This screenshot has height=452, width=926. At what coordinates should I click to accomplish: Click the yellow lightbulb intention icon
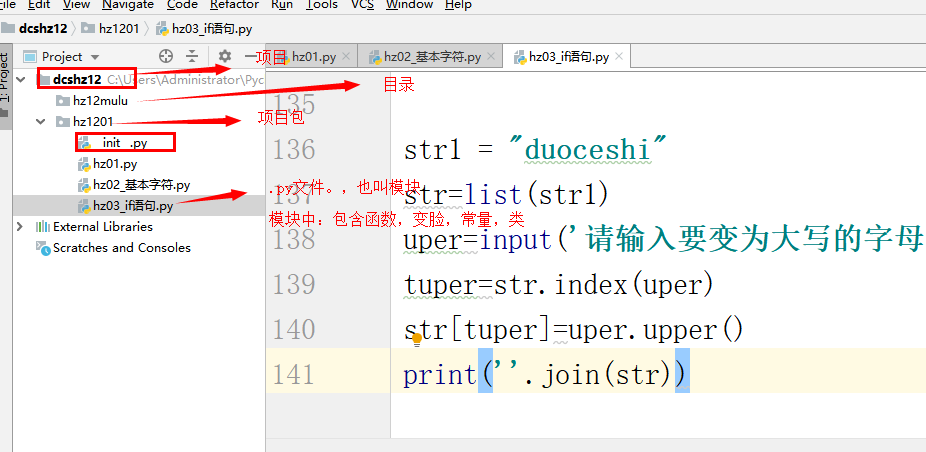(417, 339)
